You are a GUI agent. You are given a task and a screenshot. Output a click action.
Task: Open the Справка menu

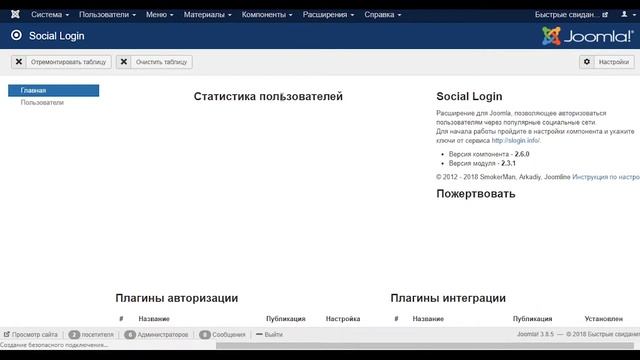click(x=382, y=14)
